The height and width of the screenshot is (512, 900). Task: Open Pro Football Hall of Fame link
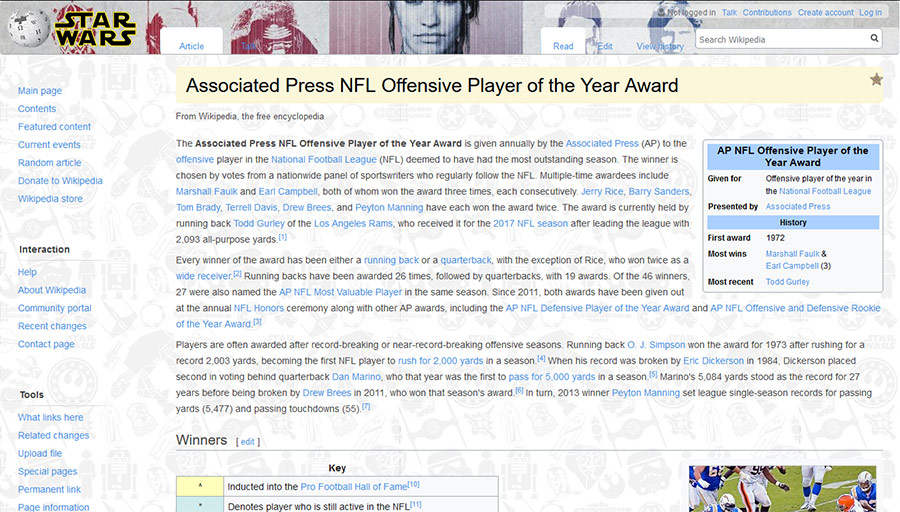354,487
